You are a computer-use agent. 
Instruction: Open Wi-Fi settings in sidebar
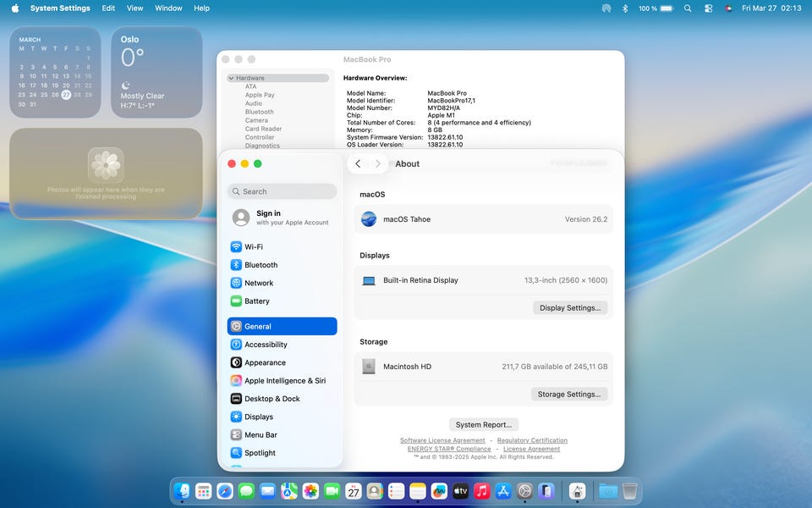(x=253, y=247)
